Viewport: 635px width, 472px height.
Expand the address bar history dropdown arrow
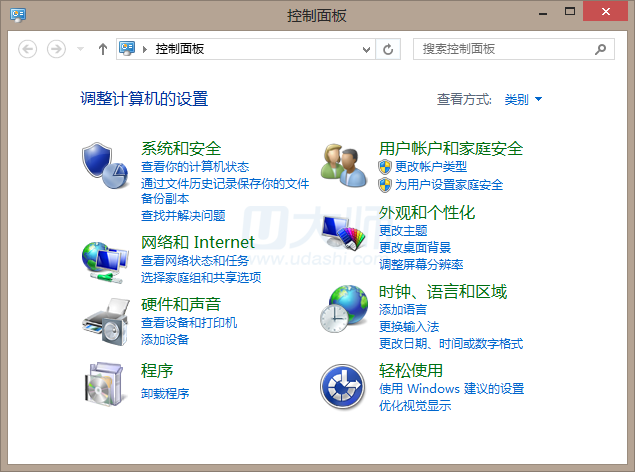click(366, 49)
